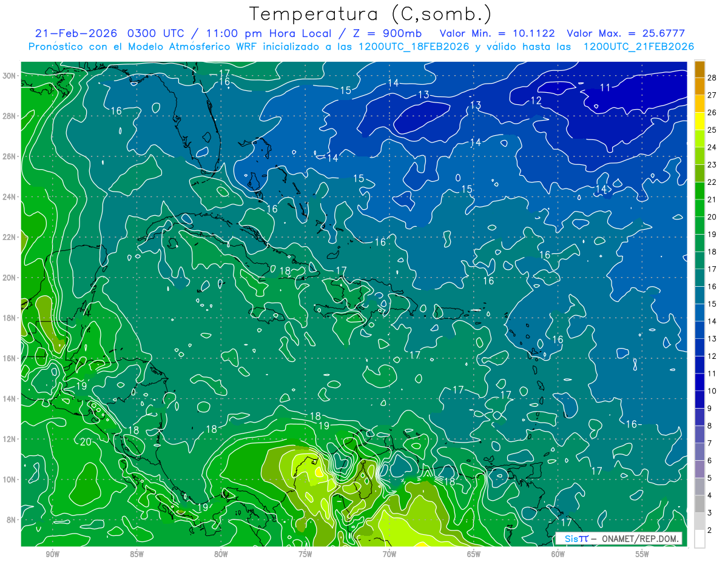Select the "1200UTC_18FEB2026" initialization time text
728x562 pixels.
pyautogui.click(x=414, y=47)
